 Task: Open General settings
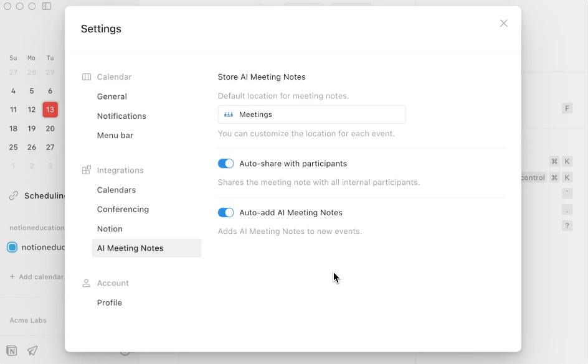click(111, 96)
